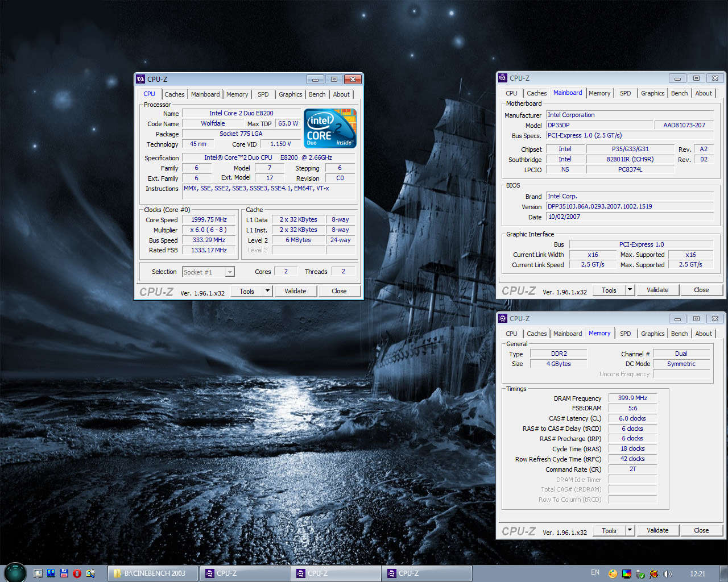The height and width of the screenshot is (582, 728).
Task: Open Graphics tab in the Mainboard window
Action: coord(653,93)
